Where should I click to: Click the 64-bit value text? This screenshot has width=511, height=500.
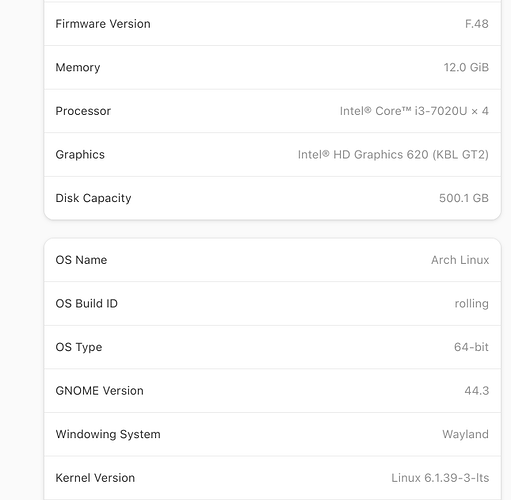(x=471, y=347)
